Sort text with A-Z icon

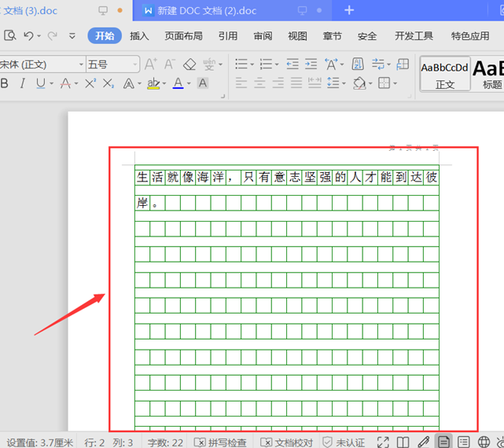pyautogui.click(x=358, y=64)
